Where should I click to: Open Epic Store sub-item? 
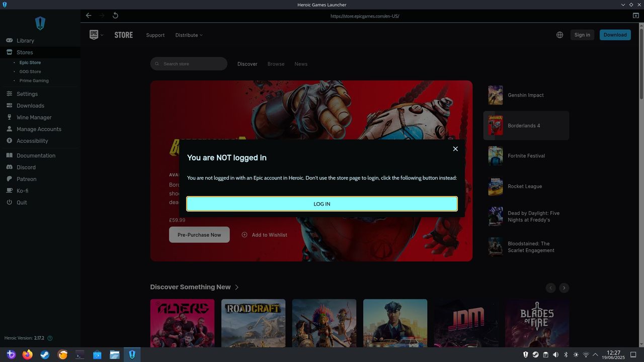tap(30, 63)
